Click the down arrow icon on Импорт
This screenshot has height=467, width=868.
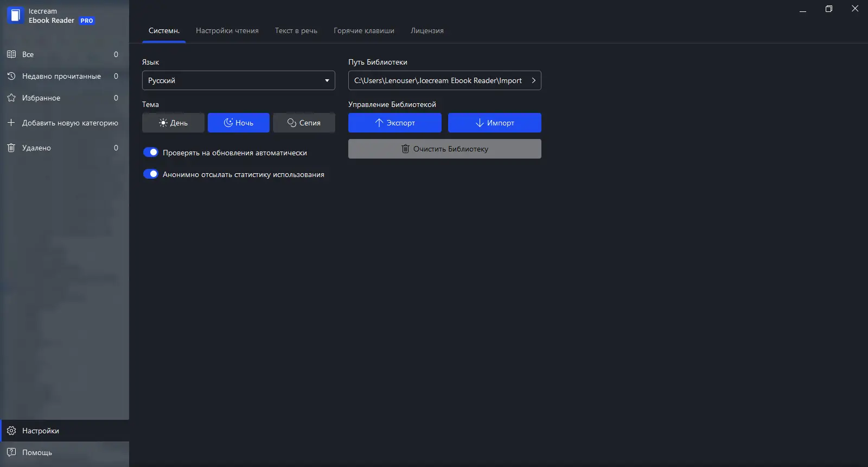click(x=480, y=123)
